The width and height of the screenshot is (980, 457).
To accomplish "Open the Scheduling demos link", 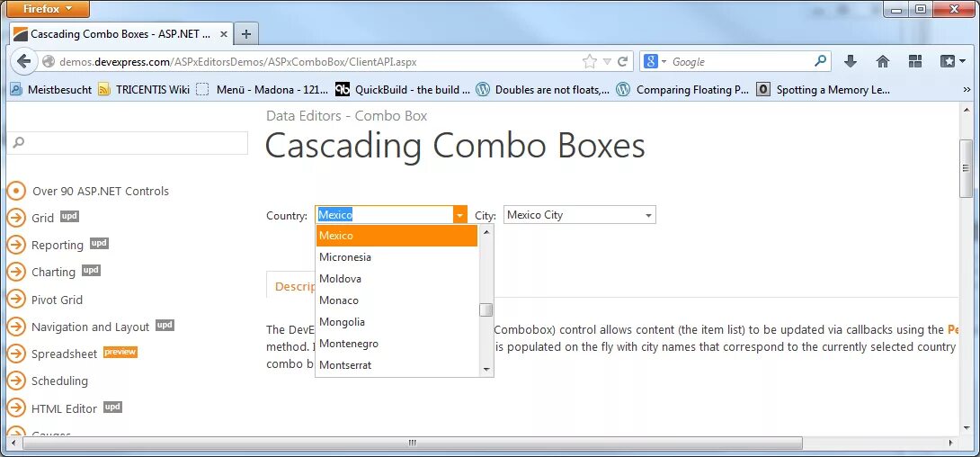I will click(59, 381).
